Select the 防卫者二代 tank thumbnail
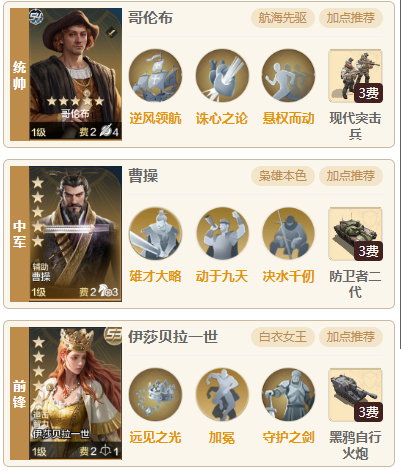This screenshot has width=401, height=474. [355, 234]
